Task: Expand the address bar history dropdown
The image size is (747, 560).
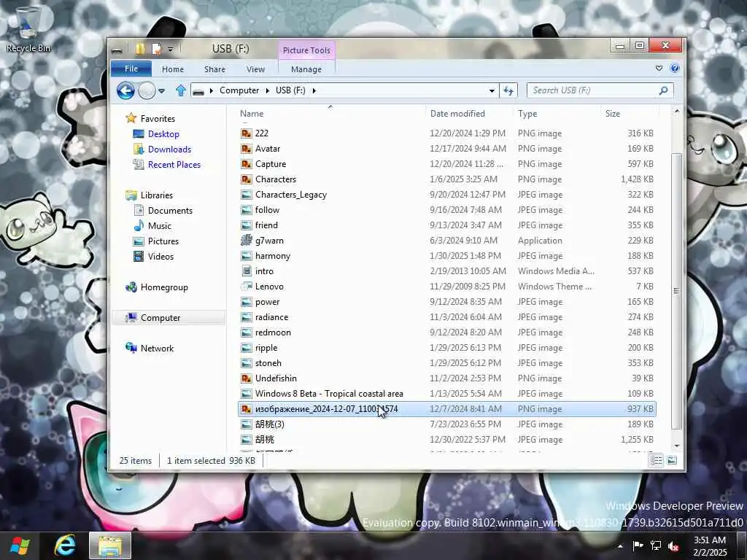Action: [x=492, y=90]
